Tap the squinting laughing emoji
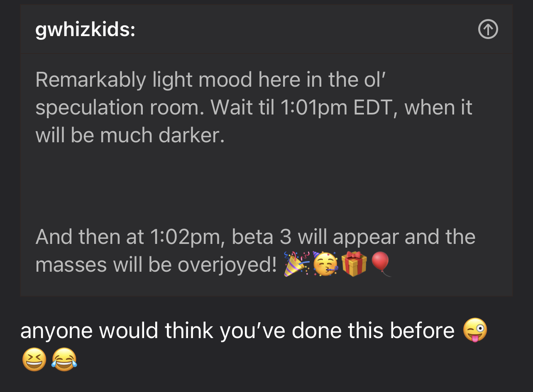 (34, 359)
